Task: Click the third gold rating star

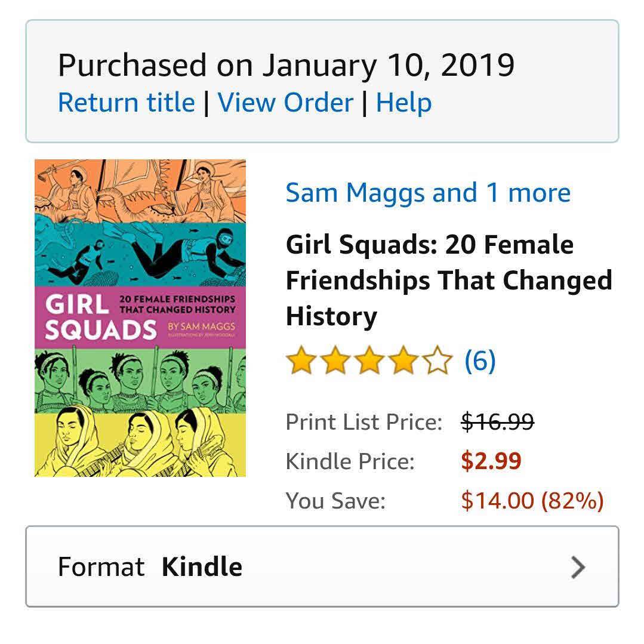Action: point(369,362)
